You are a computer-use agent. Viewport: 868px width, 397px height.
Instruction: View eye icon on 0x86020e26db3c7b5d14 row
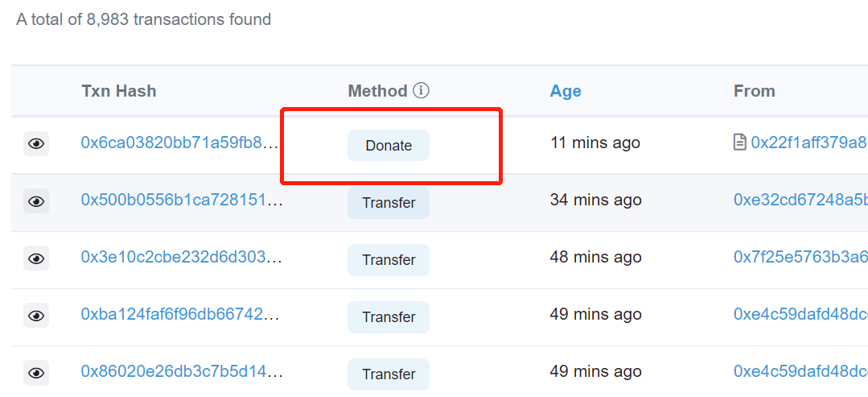pyautogui.click(x=36, y=373)
